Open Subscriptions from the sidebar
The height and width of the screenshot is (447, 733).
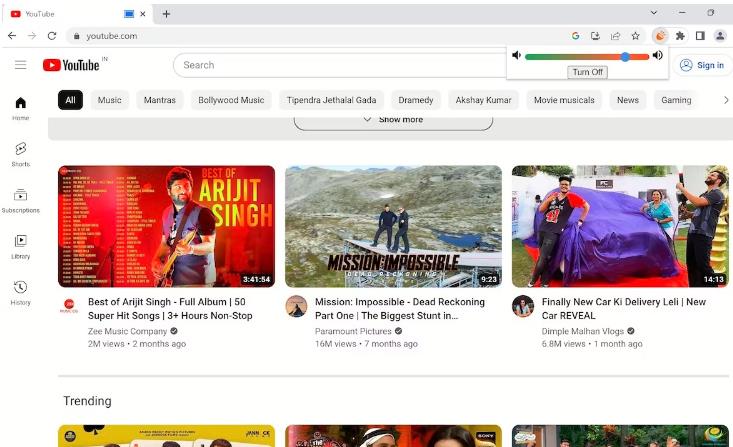tap(21, 201)
